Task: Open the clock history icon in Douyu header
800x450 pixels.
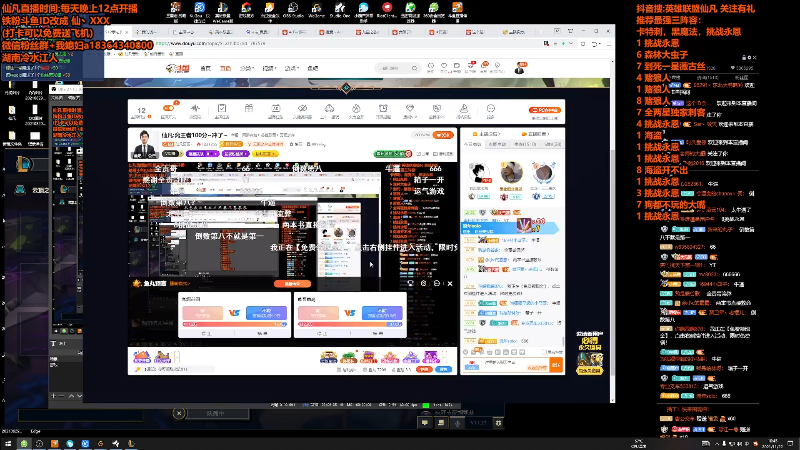Action: (431, 66)
